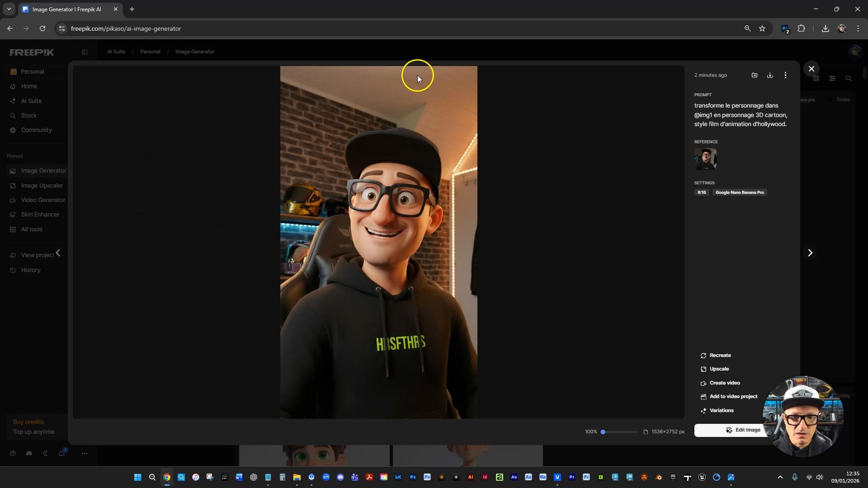Toggle dark mode with the moon icon
This screenshot has width=868, height=488.
point(45,453)
